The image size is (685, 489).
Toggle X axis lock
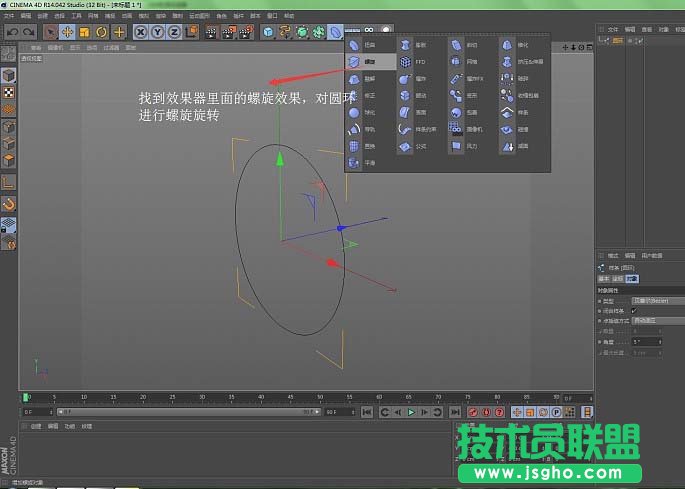[140, 32]
